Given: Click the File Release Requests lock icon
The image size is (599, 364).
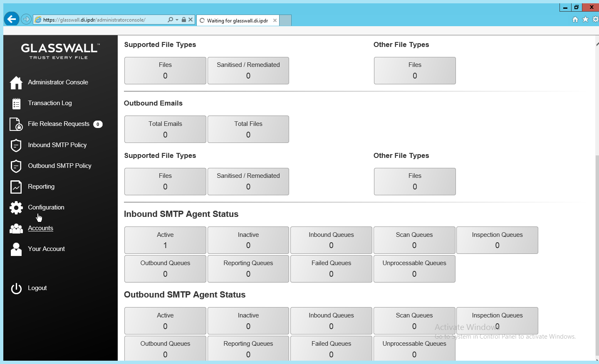Looking at the screenshot, I should [16, 124].
